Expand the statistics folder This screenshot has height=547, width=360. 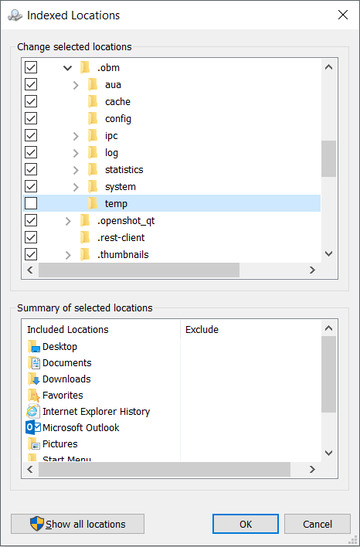pos(76,170)
